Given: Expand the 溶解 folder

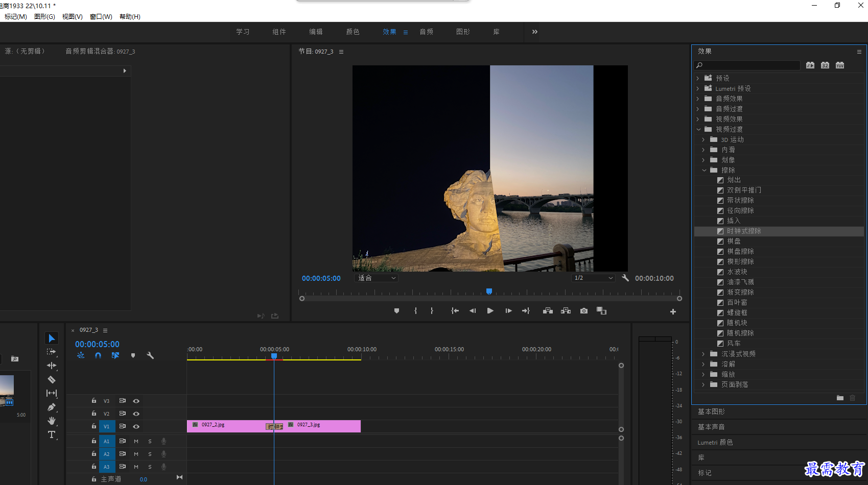Looking at the screenshot, I should 703,364.
